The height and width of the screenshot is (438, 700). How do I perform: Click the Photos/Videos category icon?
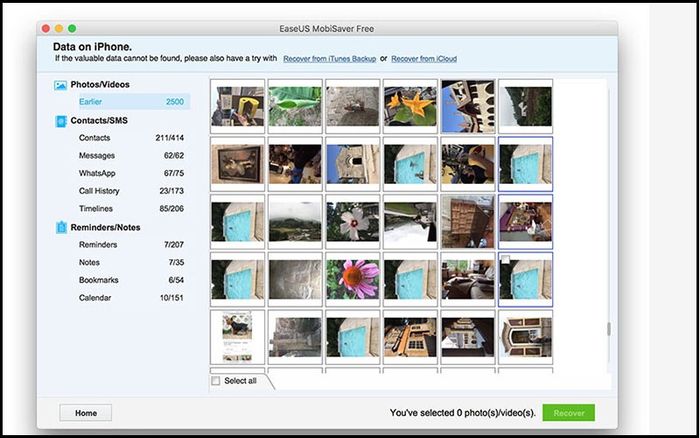(60, 85)
